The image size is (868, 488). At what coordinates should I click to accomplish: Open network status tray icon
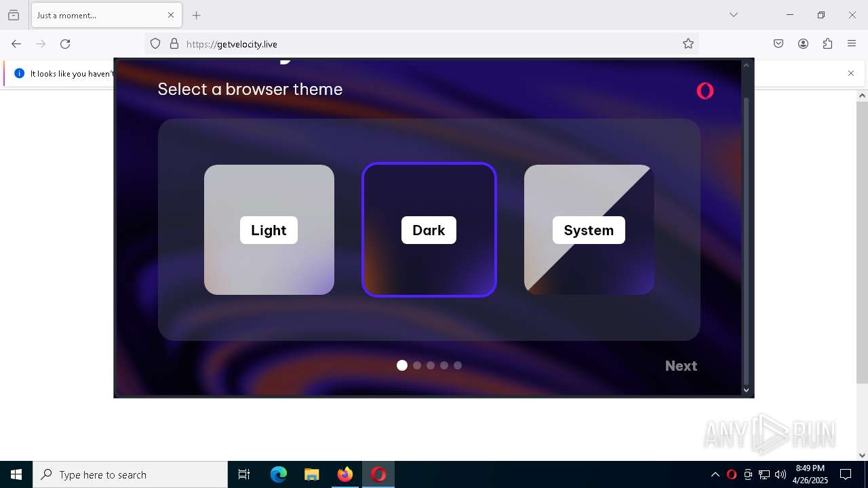764,474
